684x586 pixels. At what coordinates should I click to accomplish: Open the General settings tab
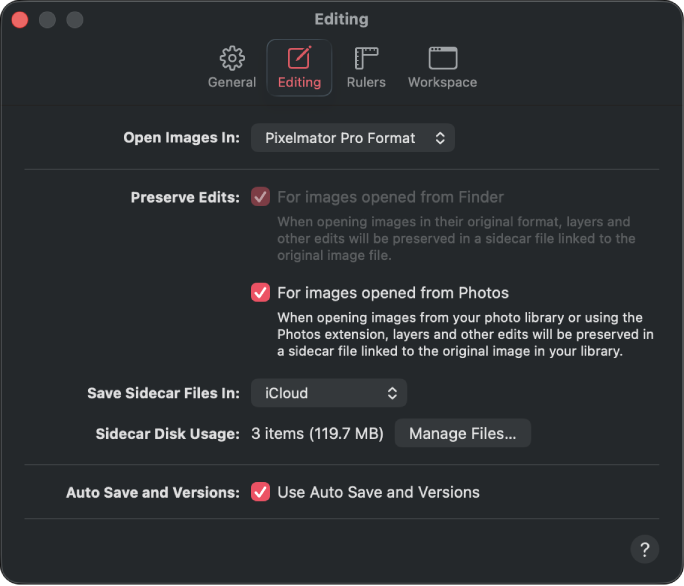click(232, 67)
